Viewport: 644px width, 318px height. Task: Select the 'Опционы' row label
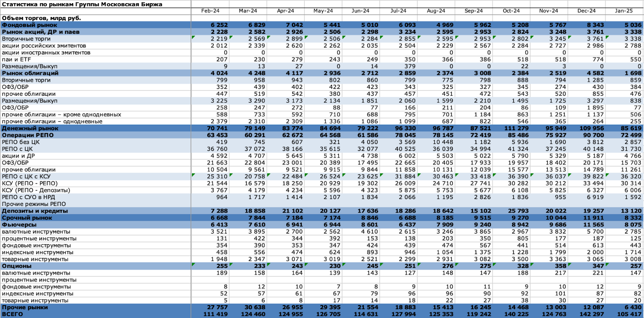click(17, 266)
